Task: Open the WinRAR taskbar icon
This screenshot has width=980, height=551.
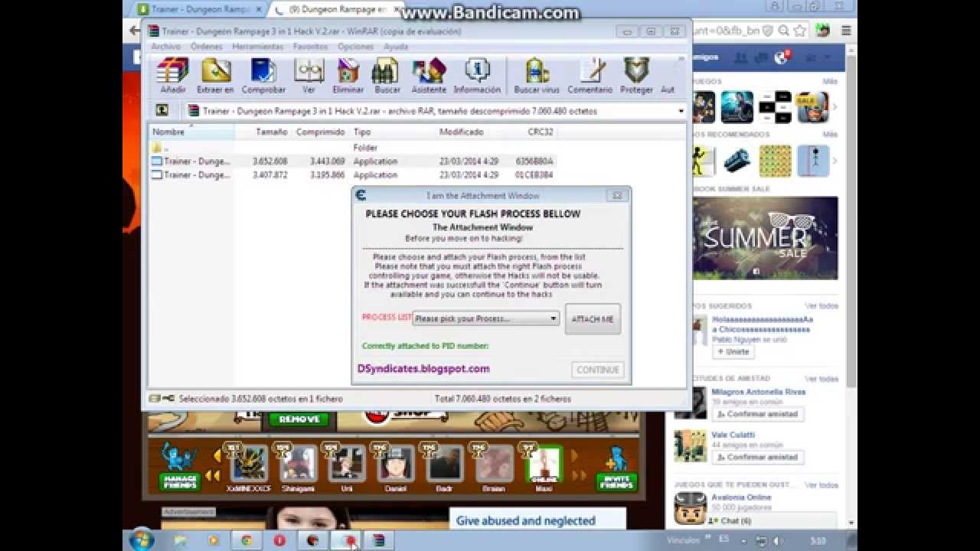Action: tap(378, 540)
